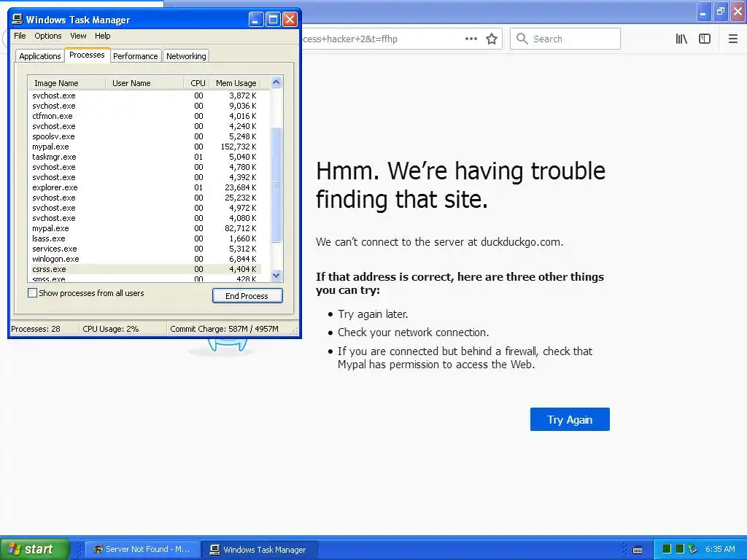Select the services.exe process row
This screenshot has width=747, height=560.
point(145,249)
